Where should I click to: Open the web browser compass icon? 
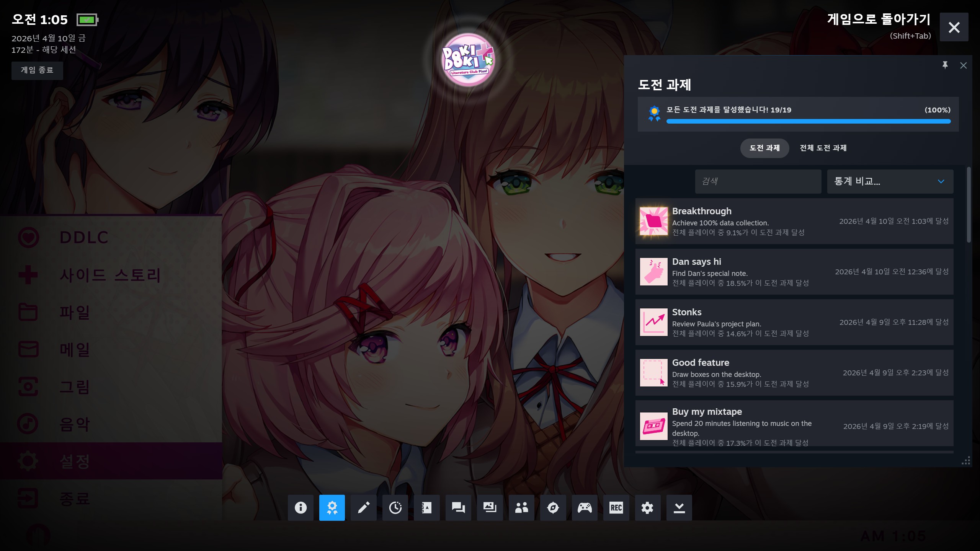point(553,508)
